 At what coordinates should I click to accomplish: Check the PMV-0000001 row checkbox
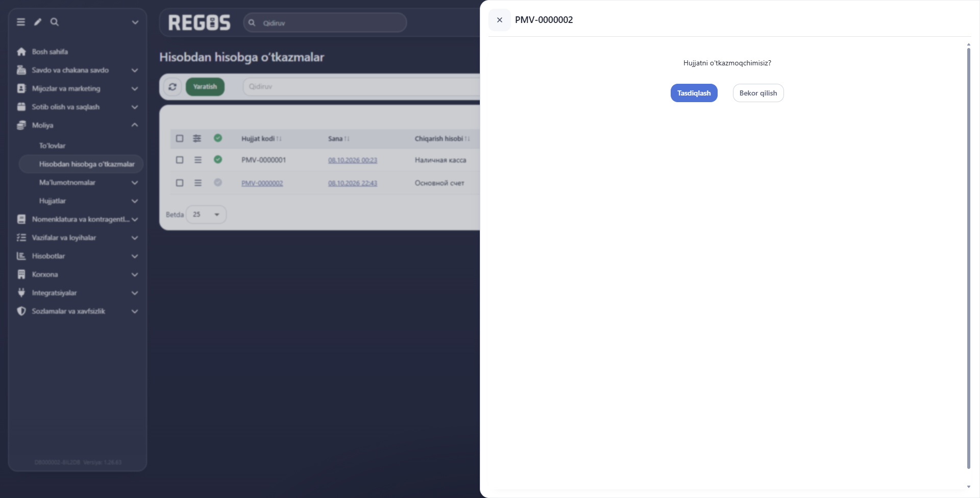tap(180, 160)
